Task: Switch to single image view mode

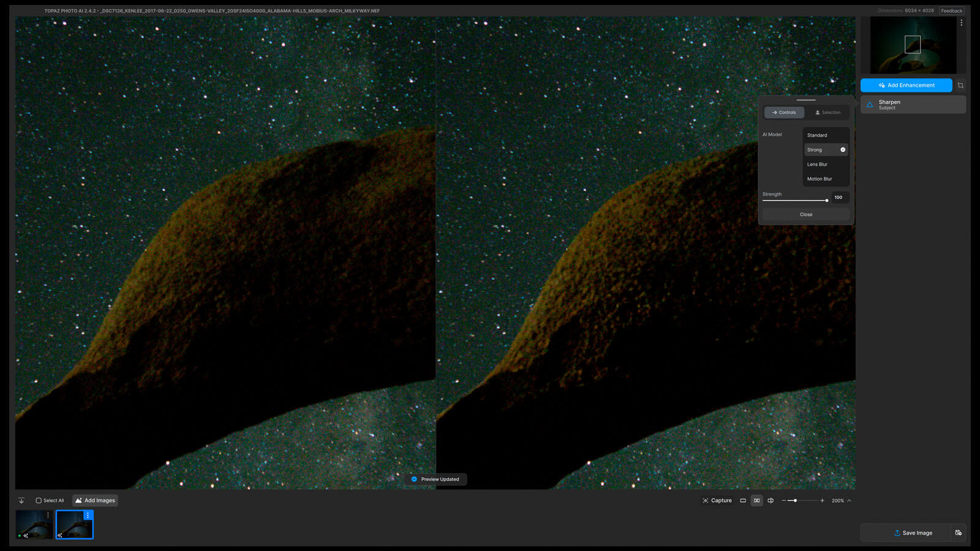Action: pos(743,500)
